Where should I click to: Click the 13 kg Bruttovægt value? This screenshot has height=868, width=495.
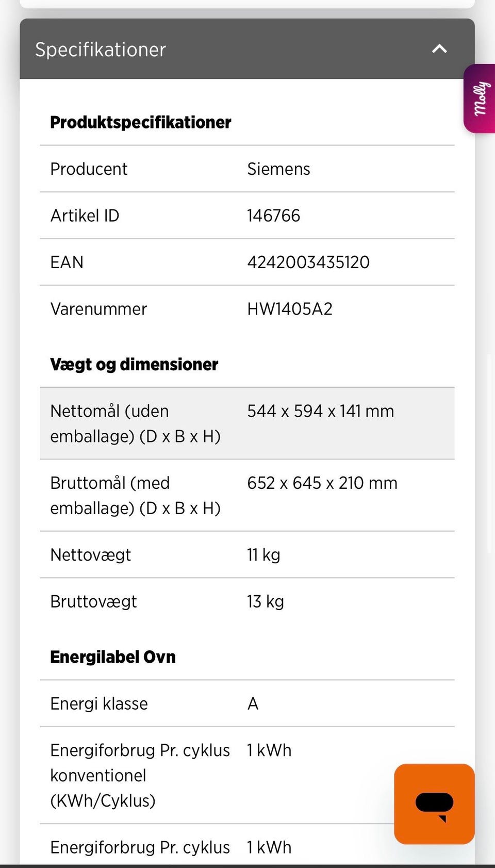point(266,601)
